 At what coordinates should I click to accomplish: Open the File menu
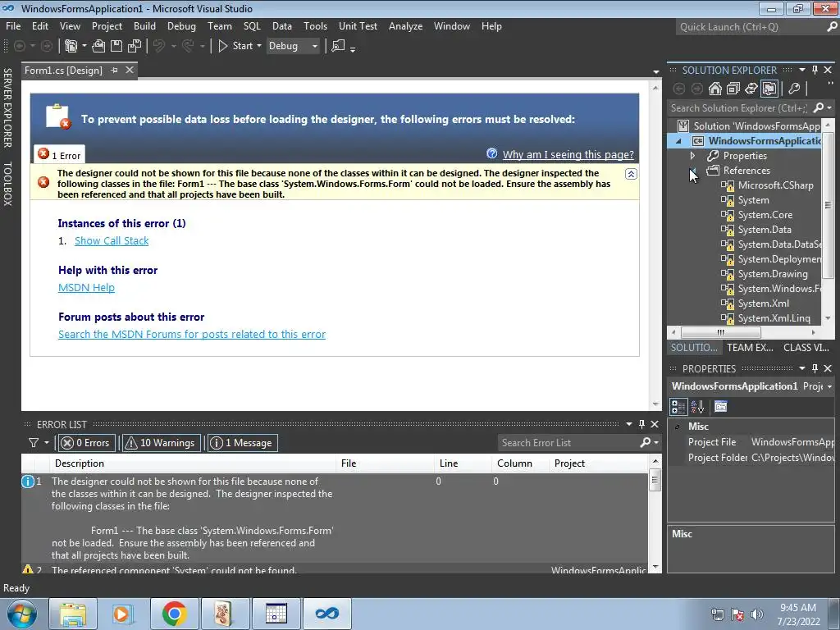click(13, 26)
